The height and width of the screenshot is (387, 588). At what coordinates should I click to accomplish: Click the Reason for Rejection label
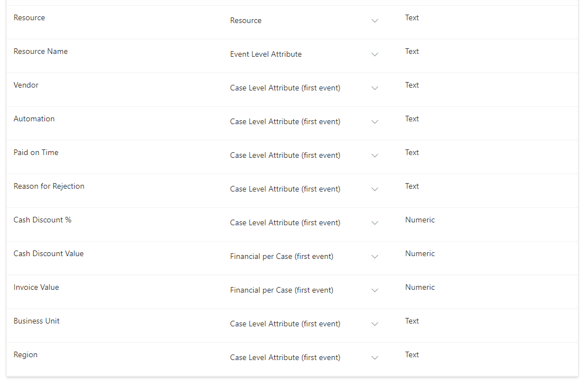[49, 186]
